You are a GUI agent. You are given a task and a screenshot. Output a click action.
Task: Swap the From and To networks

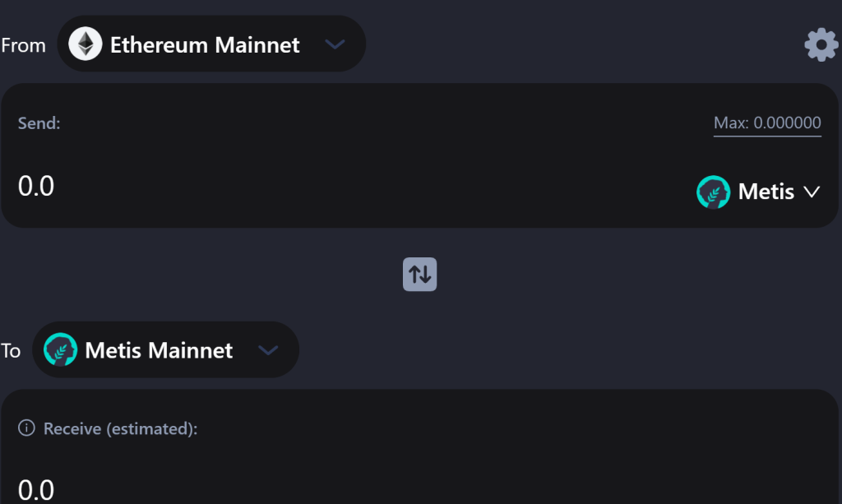pos(419,275)
